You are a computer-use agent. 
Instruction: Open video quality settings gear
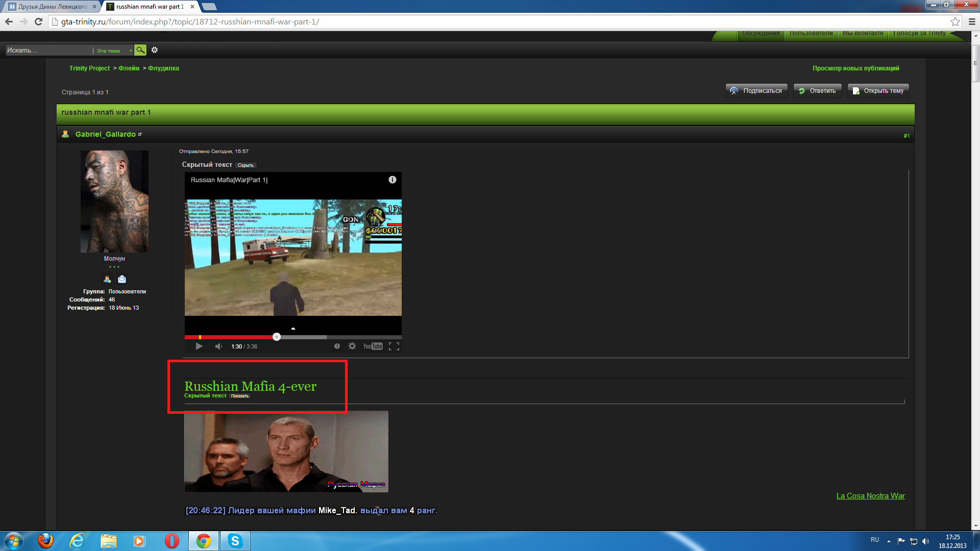click(x=352, y=346)
